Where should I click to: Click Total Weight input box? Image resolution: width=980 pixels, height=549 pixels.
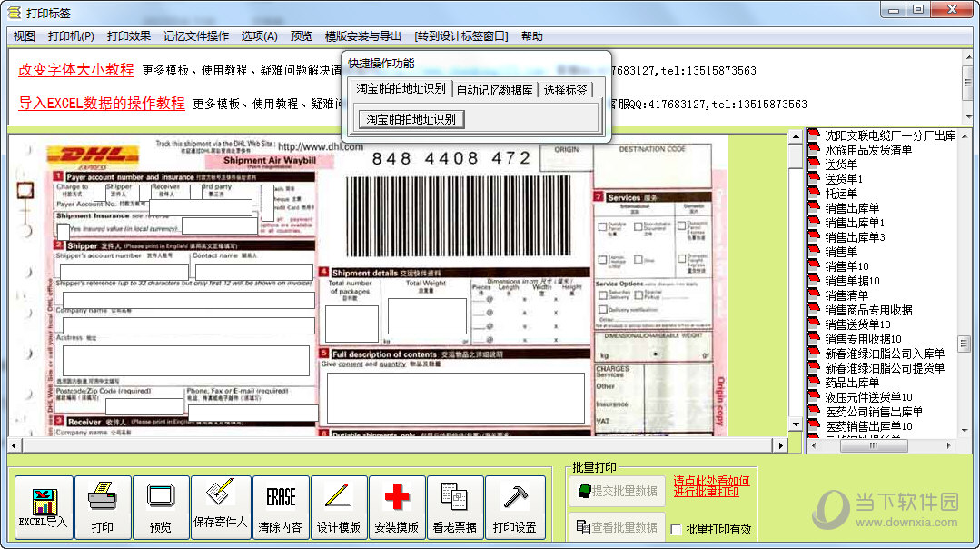(427, 316)
